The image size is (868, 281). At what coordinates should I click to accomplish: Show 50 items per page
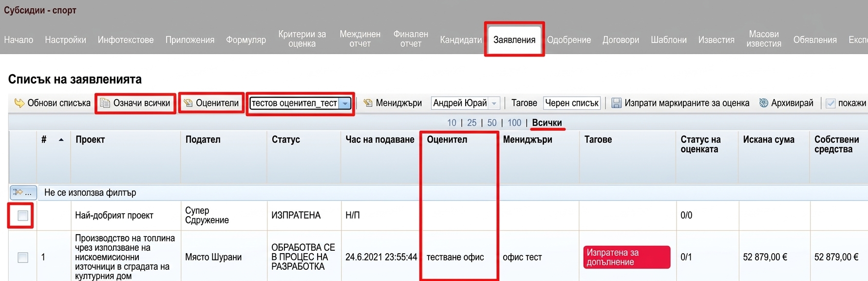coord(492,123)
